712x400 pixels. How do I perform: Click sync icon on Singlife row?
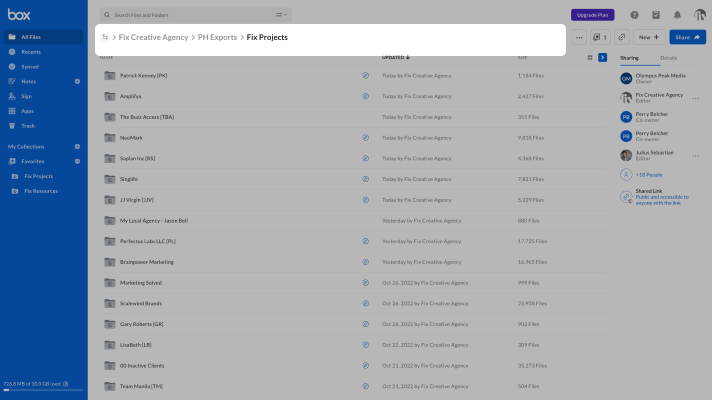click(366, 179)
